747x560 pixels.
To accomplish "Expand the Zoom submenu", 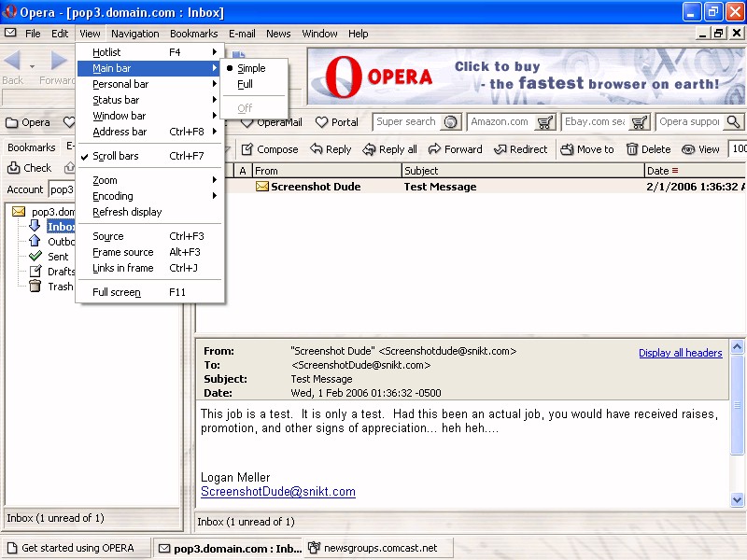I will (149, 180).
